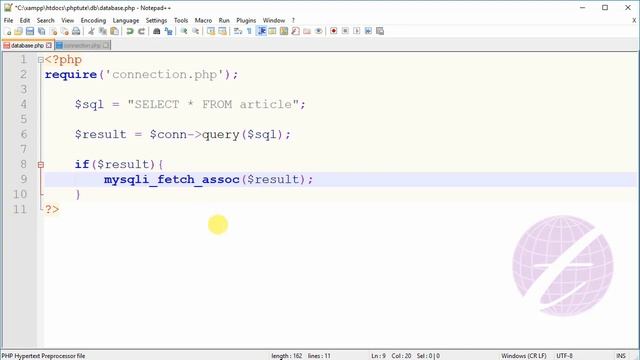
Task: Open the Window menu
Action: [273, 20]
